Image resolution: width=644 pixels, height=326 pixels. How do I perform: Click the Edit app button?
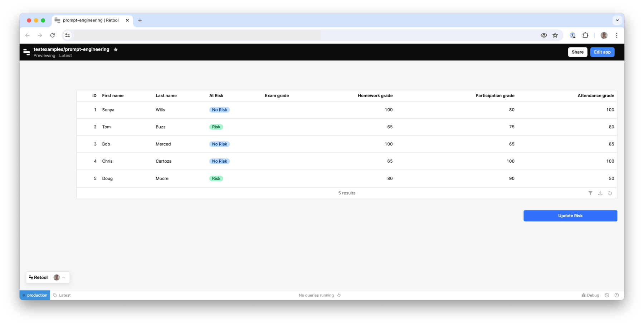[602, 52]
